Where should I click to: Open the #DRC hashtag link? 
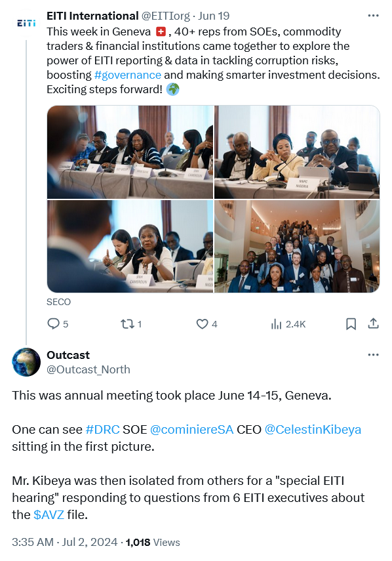coord(102,429)
